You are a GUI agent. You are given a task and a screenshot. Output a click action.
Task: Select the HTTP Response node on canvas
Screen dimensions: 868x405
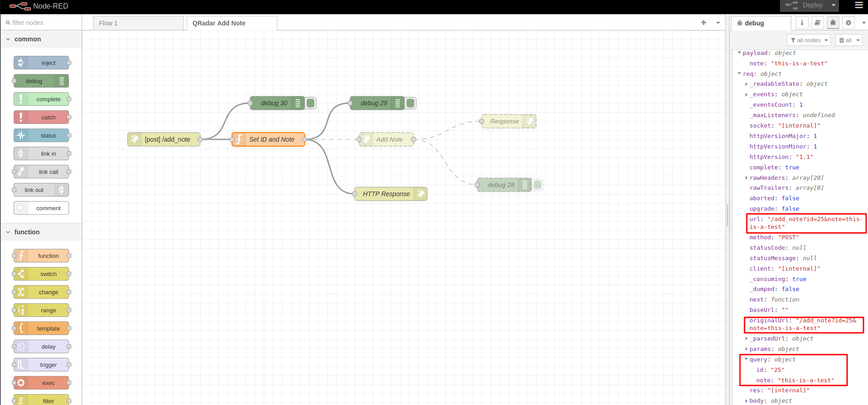391,194
